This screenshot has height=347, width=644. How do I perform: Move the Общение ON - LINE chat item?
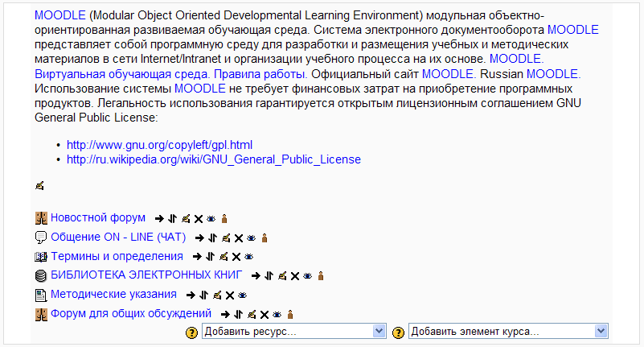pyautogui.click(x=213, y=238)
